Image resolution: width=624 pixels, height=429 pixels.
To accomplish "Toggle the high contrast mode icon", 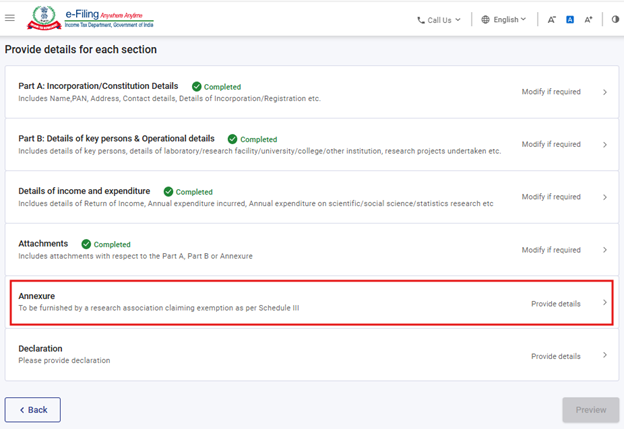I will 614,19.
